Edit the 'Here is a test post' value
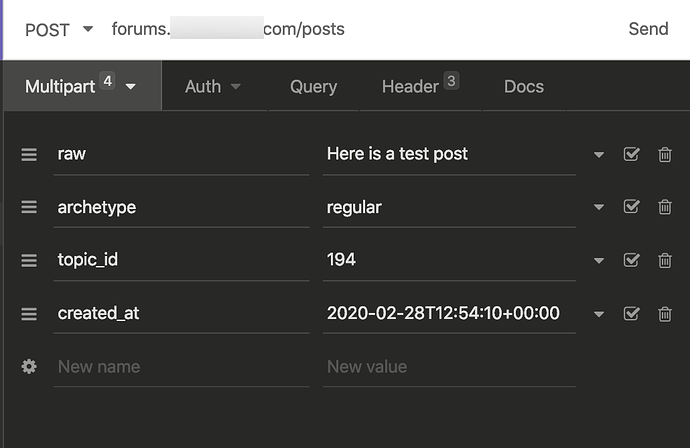This screenshot has height=448, width=690. click(449, 154)
